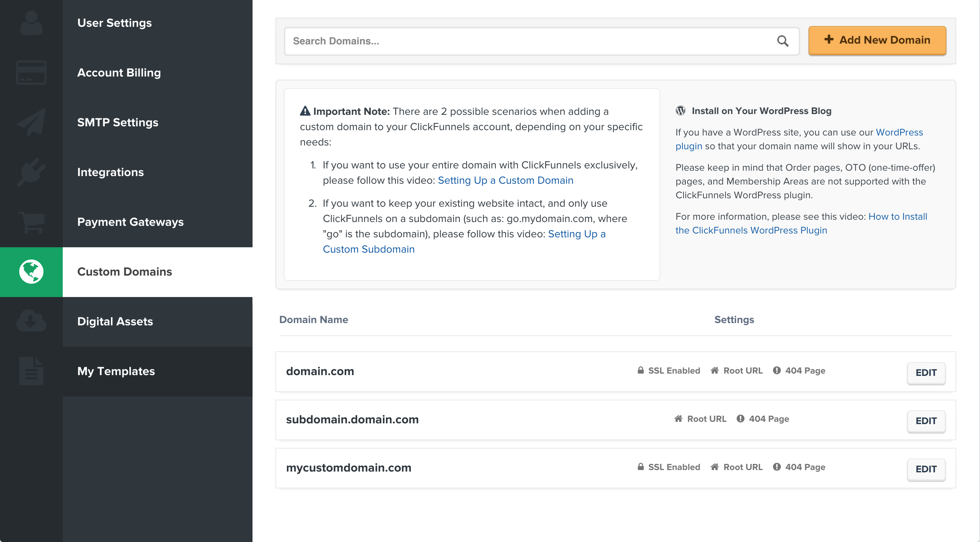Click the credit card billing icon
The width and height of the screenshot is (980, 542).
[x=31, y=73]
